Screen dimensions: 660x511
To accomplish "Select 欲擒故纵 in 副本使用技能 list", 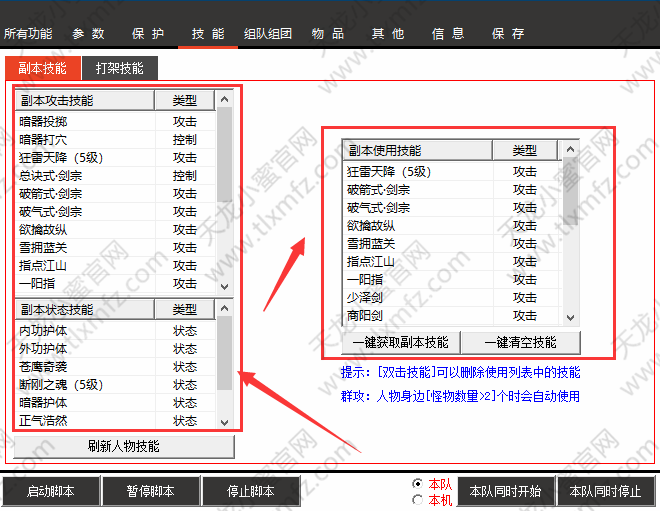I will click(x=452, y=226).
